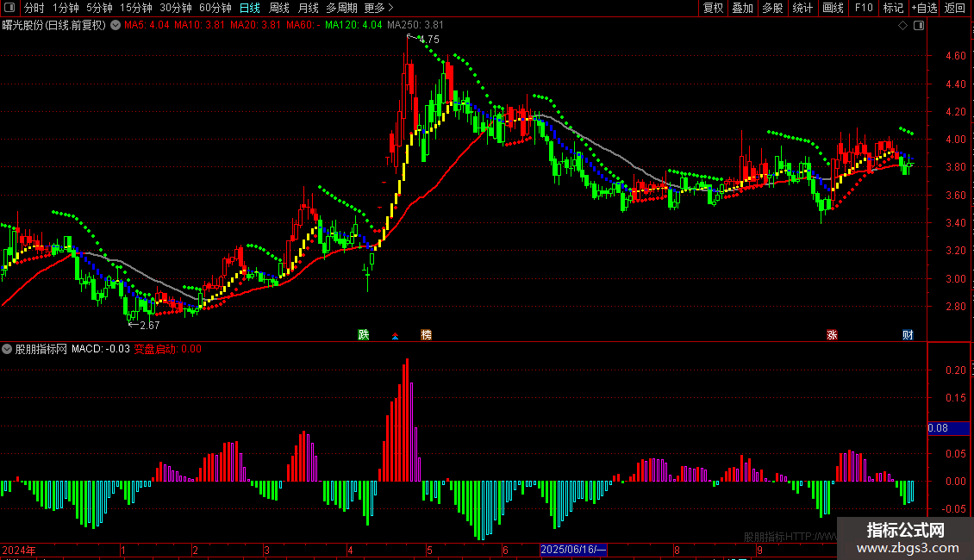Open the 多周期 multi-period view

(x=341, y=8)
